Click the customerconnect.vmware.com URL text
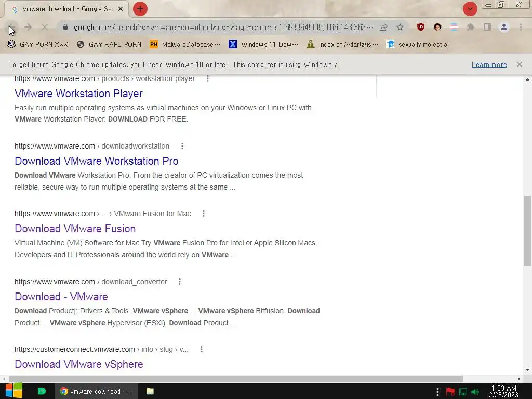This screenshot has width=532, height=399. point(75,349)
